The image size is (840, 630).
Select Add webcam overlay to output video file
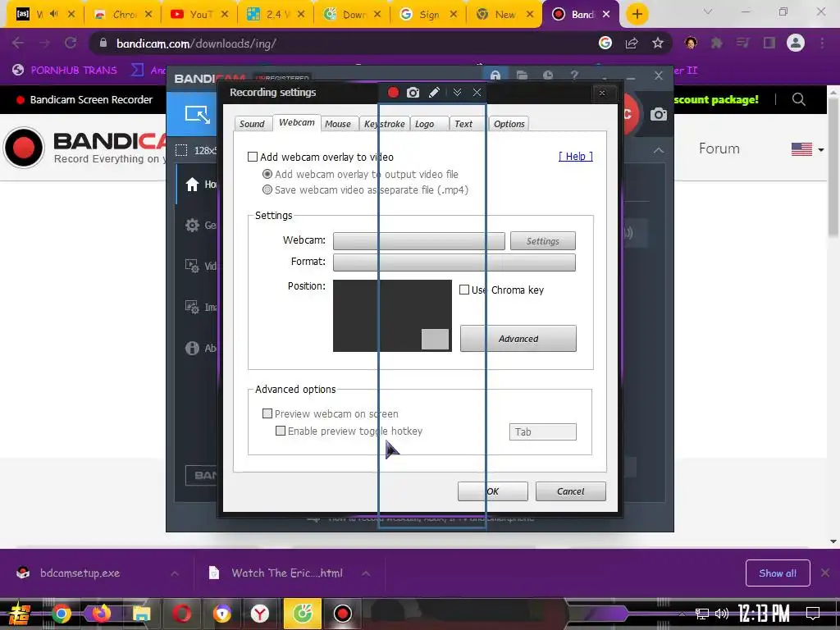click(267, 174)
